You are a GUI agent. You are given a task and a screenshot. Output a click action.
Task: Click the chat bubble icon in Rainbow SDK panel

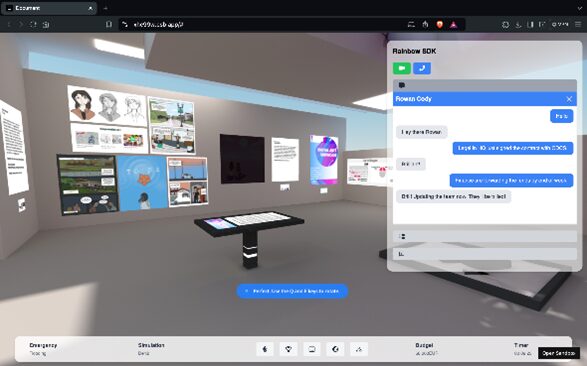[x=402, y=85]
